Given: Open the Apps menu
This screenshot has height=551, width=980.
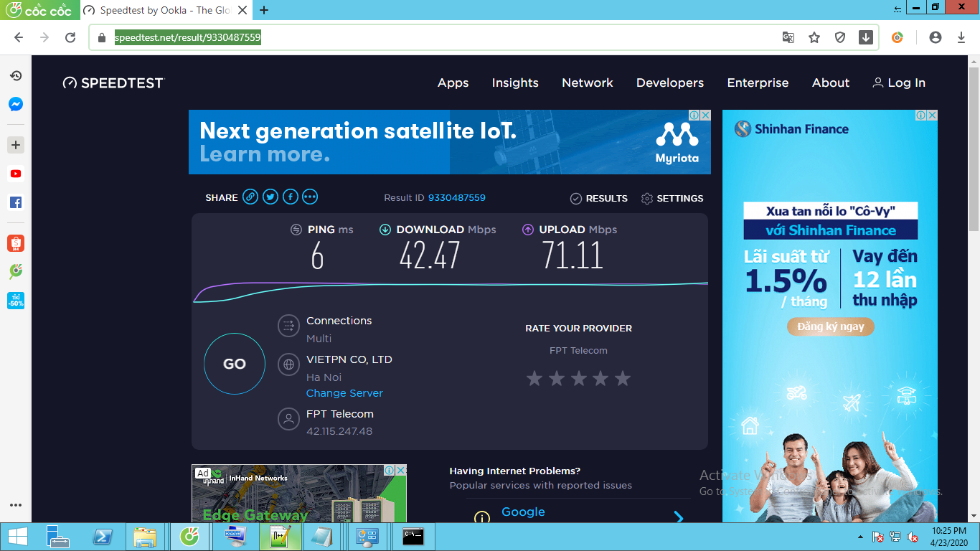Looking at the screenshot, I should tap(453, 83).
